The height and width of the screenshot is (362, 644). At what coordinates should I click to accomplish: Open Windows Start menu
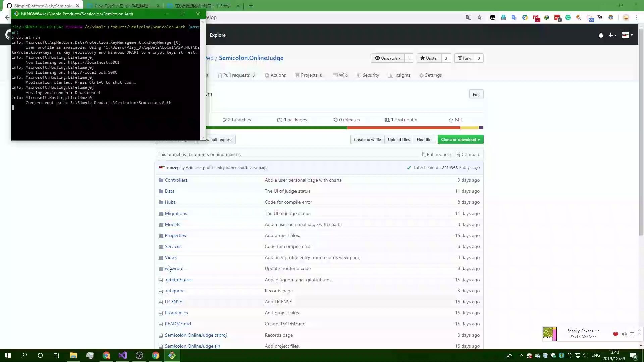point(8,355)
